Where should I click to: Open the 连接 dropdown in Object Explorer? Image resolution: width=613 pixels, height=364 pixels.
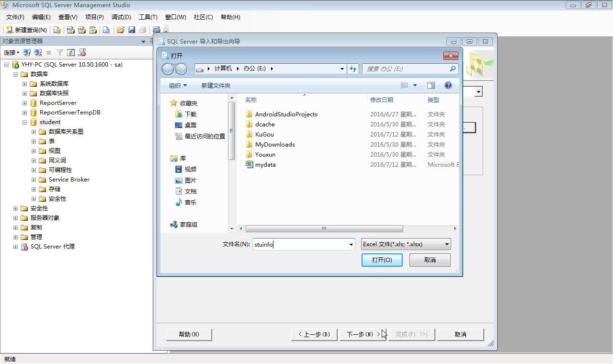[x=11, y=52]
